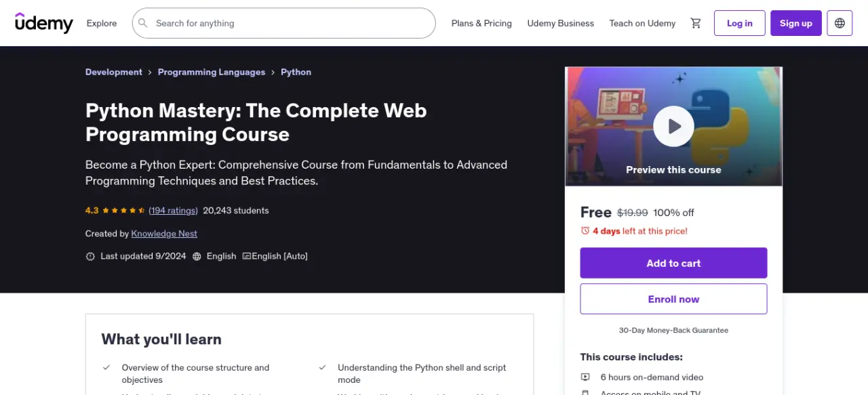Click Become a Python Expert subtitle

tap(296, 173)
